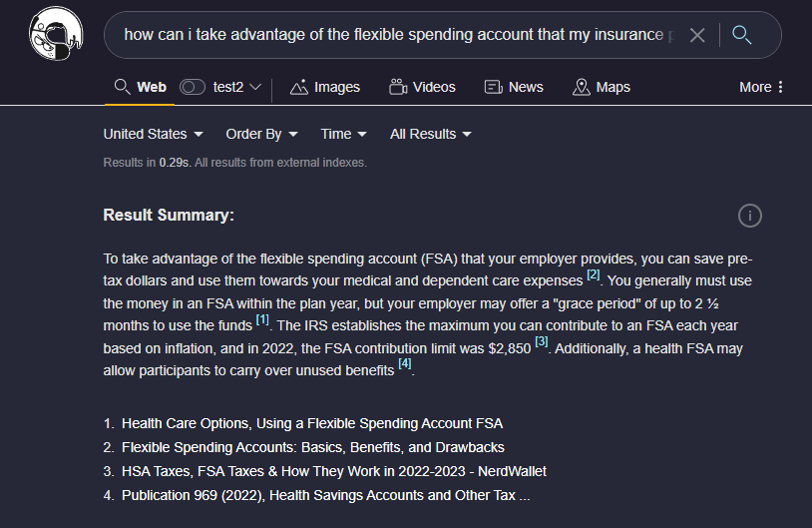Open the Health Care Options FSA source
Screen dimensions: 812x528
[x=312, y=423]
